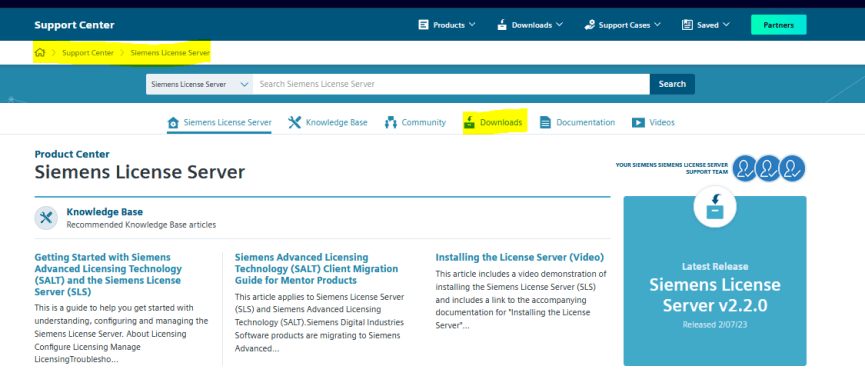Click the Search button
The image size is (865, 376).
672,84
